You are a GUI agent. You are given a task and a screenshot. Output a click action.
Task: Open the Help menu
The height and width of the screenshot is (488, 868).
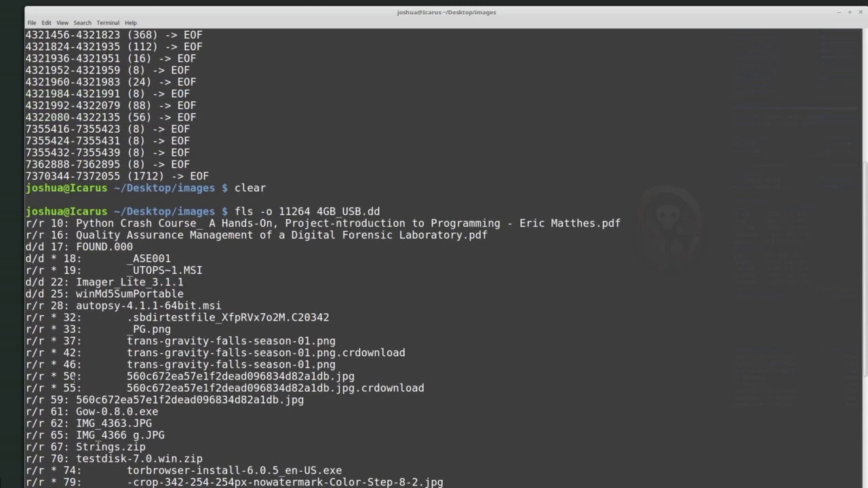(131, 23)
